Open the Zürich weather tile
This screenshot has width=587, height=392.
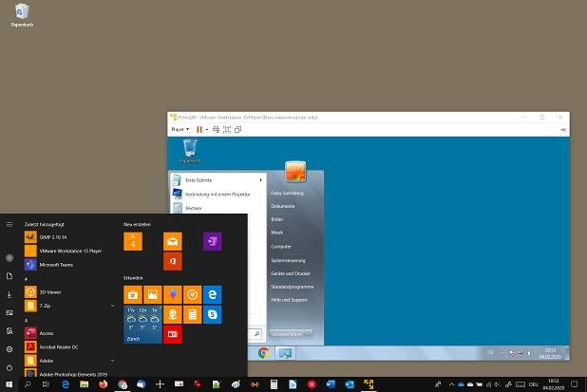point(142,325)
